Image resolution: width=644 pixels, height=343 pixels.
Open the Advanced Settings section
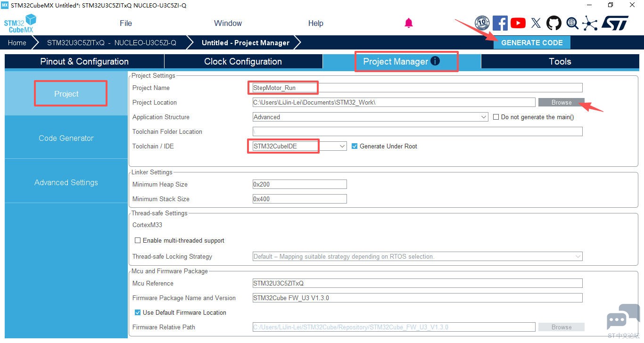pos(66,182)
